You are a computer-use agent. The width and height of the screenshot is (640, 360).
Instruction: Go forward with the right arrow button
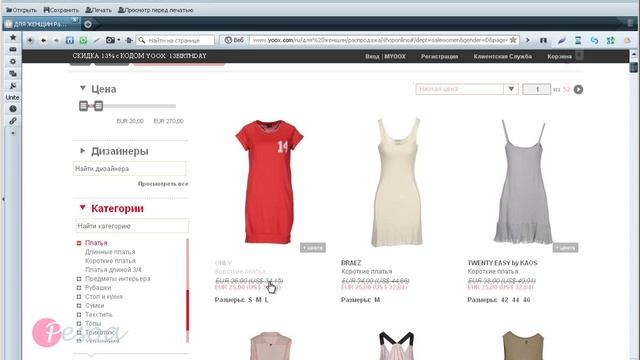click(x=56, y=40)
